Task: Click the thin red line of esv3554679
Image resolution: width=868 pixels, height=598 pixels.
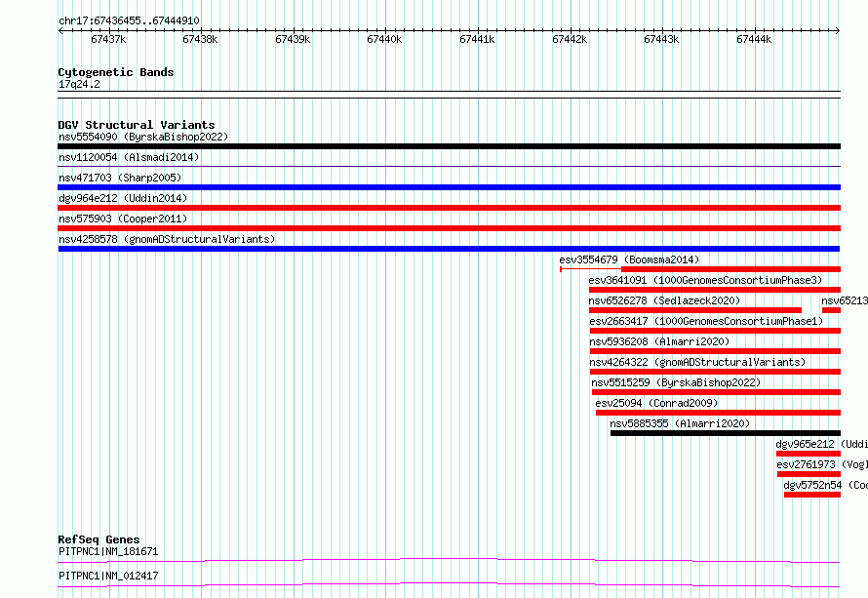Action: pyautogui.click(x=591, y=269)
